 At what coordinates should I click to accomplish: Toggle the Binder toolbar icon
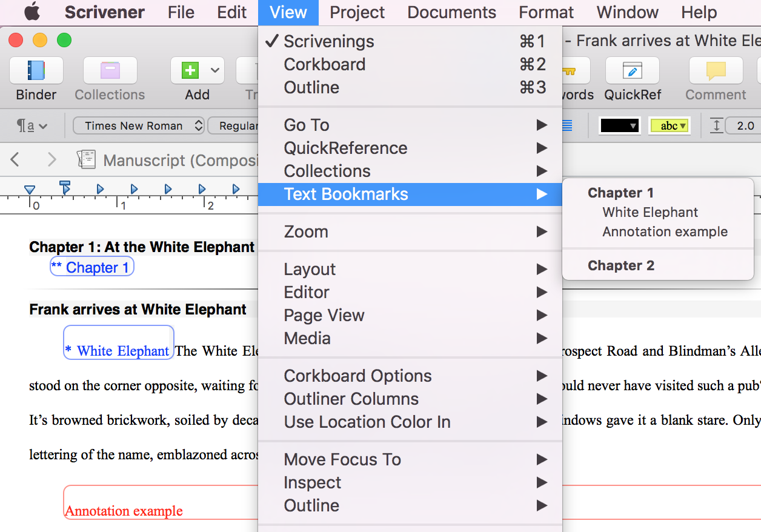pos(36,71)
